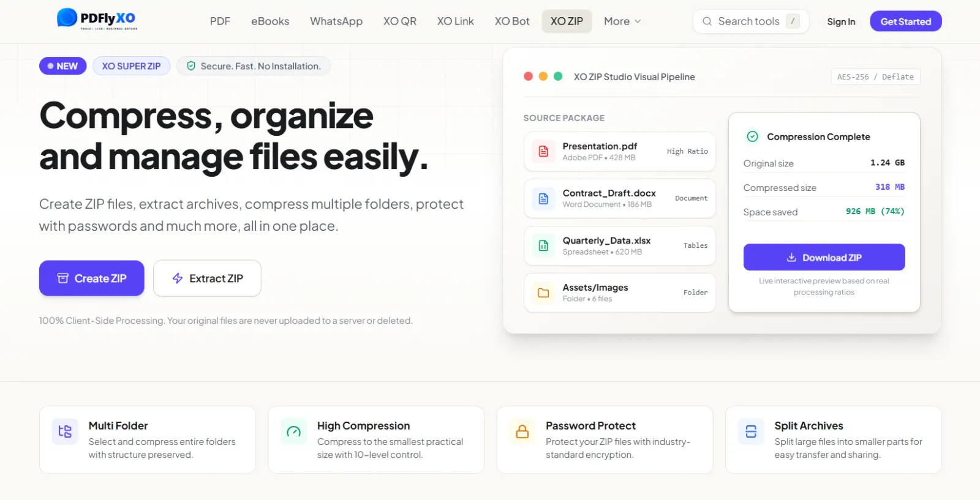980x500 pixels.
Task: Click the 1.24 GB original size value
Action: (x=887, y=163)
